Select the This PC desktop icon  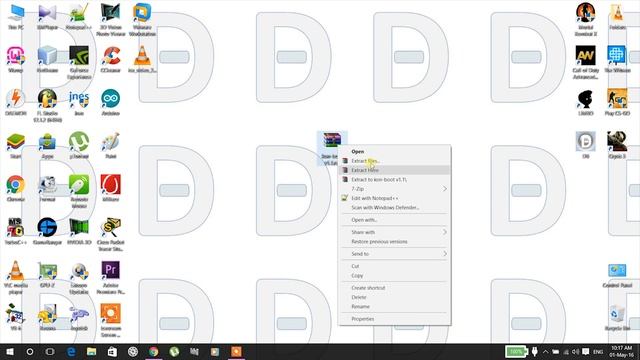(16, 16)
